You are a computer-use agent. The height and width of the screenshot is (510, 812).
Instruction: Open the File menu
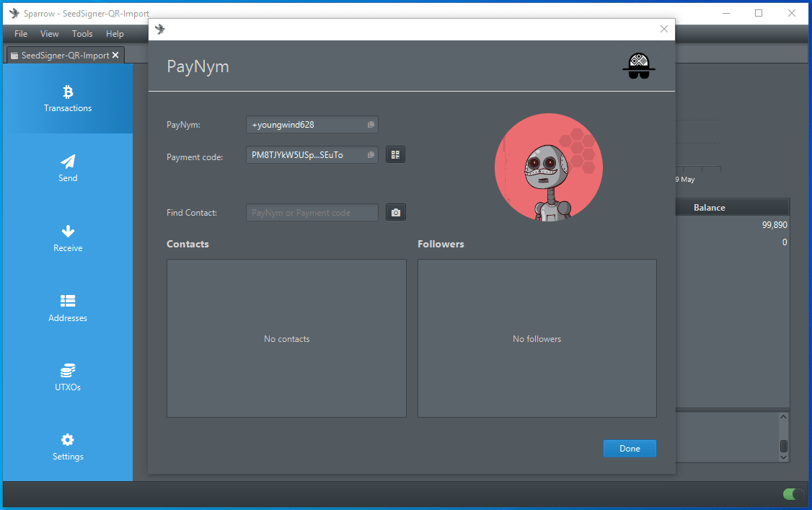(21, 34)
